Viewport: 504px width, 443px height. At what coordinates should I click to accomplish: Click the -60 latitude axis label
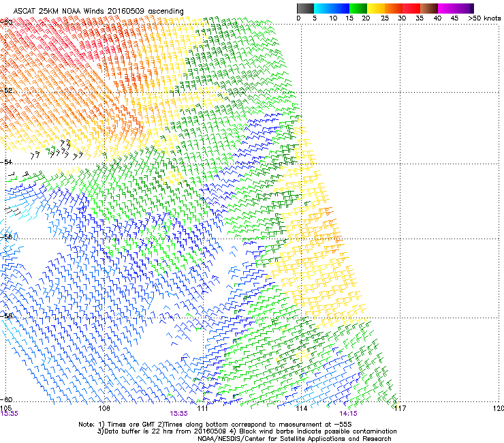pos(6,399)
